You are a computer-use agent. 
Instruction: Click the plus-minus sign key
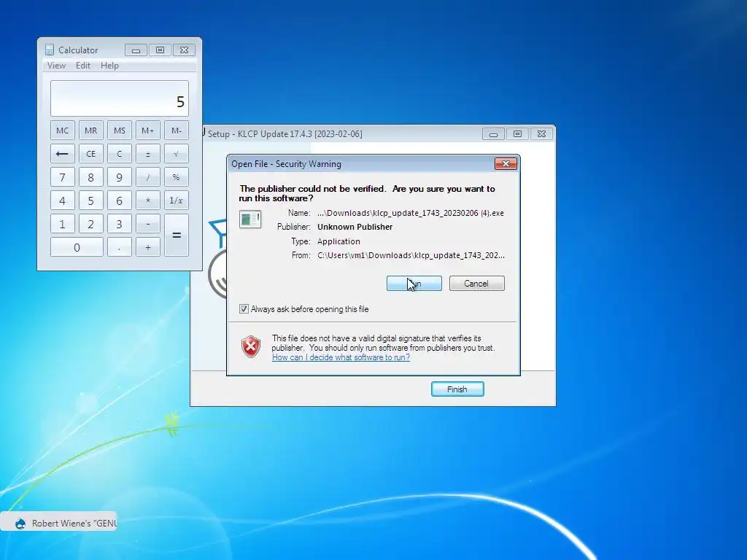coord(147,154)
